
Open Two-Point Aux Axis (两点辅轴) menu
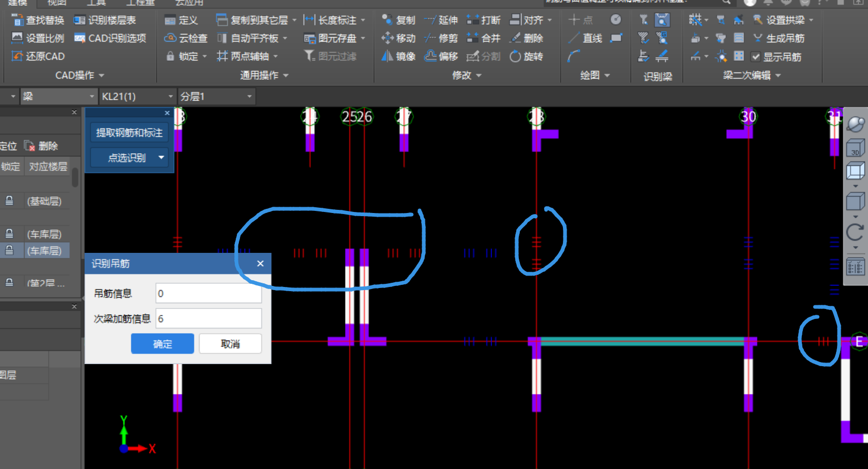pos(247,56)
